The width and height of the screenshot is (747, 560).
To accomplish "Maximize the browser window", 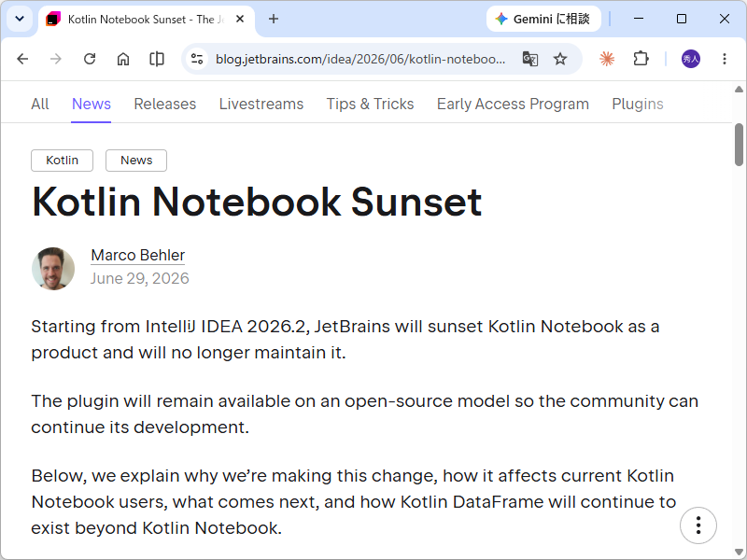I will point(682,19).
